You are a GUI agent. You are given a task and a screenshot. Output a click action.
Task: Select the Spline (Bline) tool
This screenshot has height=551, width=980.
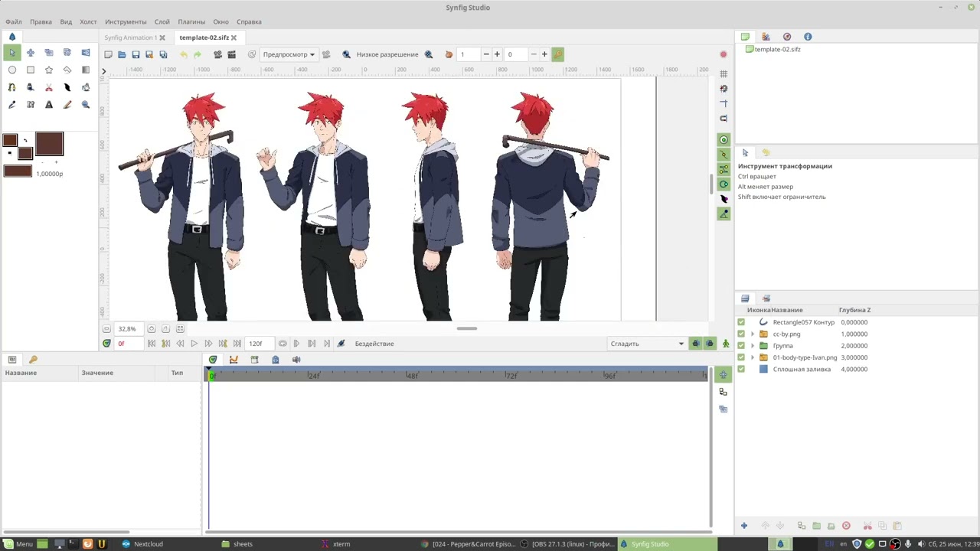[x=12, y=87]
